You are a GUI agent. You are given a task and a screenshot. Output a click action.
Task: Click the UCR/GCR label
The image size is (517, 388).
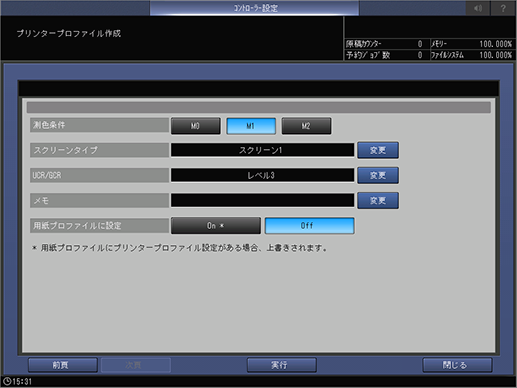[99, 175]
